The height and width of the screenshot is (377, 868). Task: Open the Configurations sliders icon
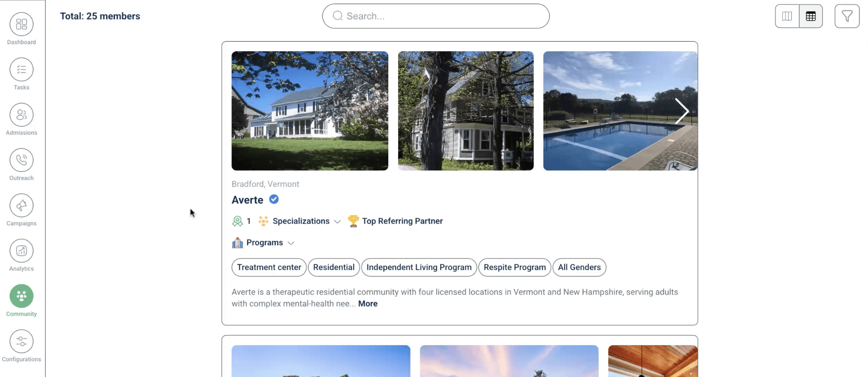click(x=21, y=342)
